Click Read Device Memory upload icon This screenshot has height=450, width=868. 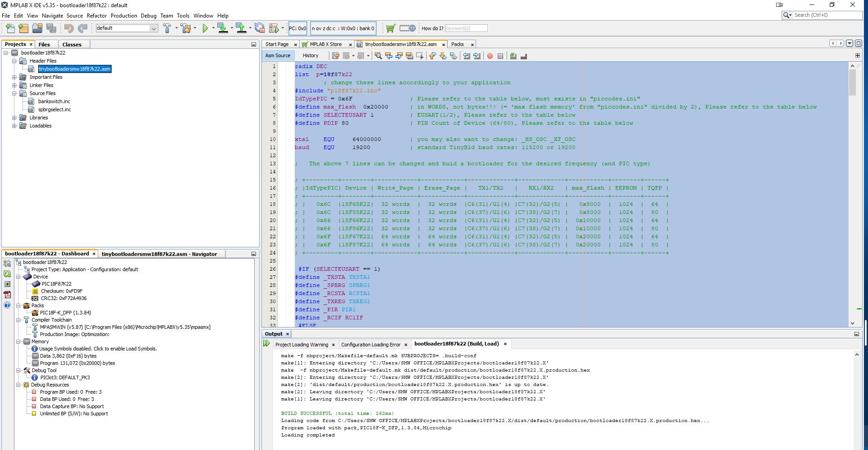[x=241, y=28]
